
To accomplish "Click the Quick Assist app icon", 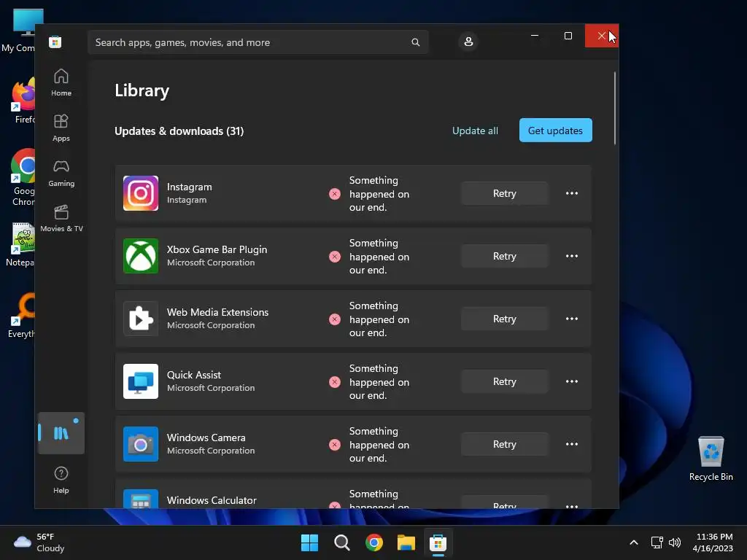I will pyautogui.click(x=141, y=381).
